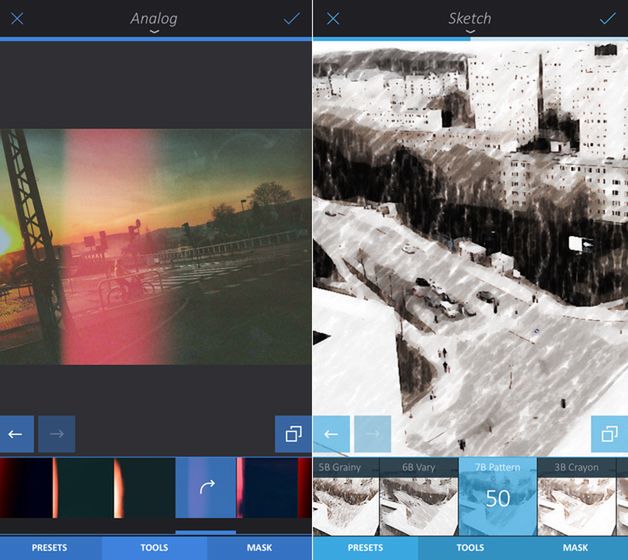628x560 pixels.
Task: Open PRESETS tab in Analog screen
Action: click(50, 548)
